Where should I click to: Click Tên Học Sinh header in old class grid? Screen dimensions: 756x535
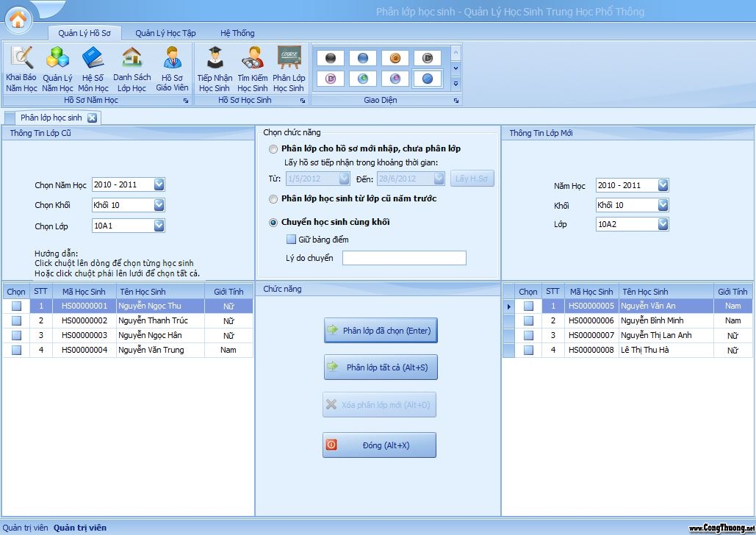pos(161,292)
